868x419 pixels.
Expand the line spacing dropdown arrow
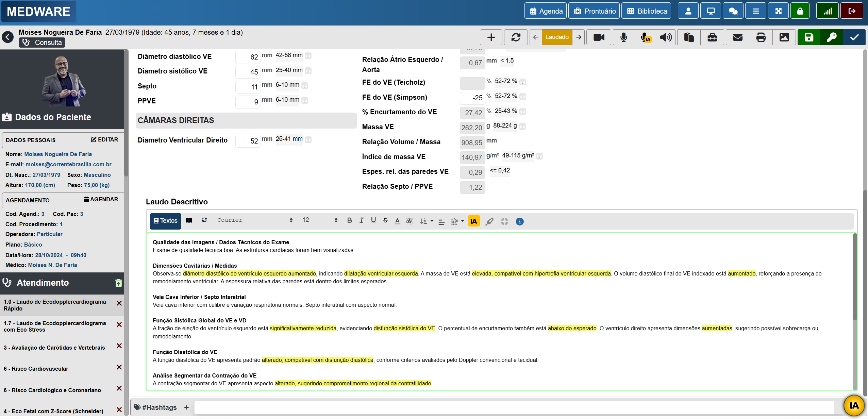point(432,221)
